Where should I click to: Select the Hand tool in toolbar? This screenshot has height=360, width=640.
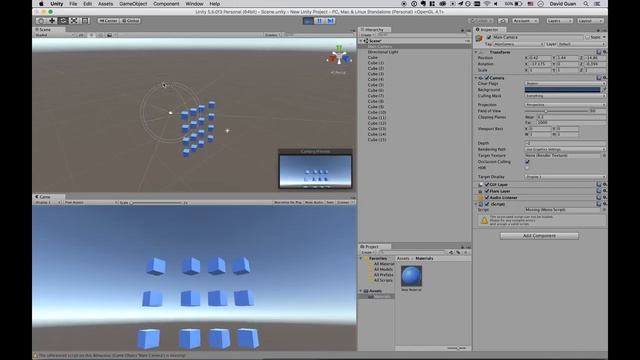(41, 20)
